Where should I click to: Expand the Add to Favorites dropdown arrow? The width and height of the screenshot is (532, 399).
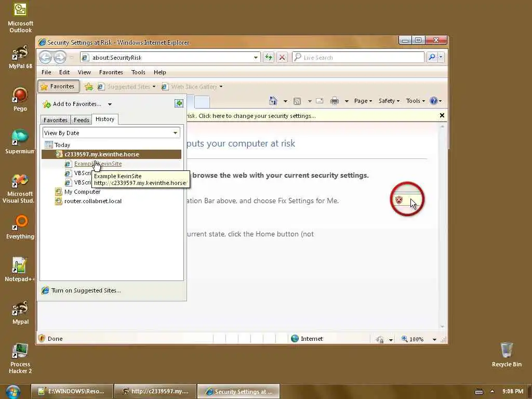(x=110, y=104)
